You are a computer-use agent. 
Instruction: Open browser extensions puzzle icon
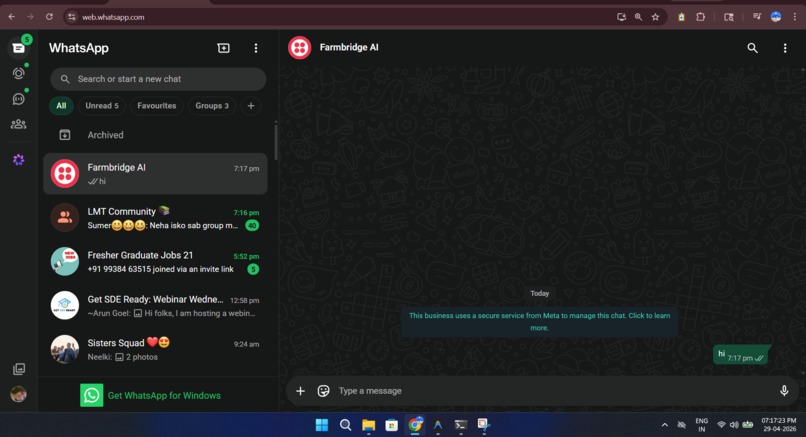click(x=701, y=17)
